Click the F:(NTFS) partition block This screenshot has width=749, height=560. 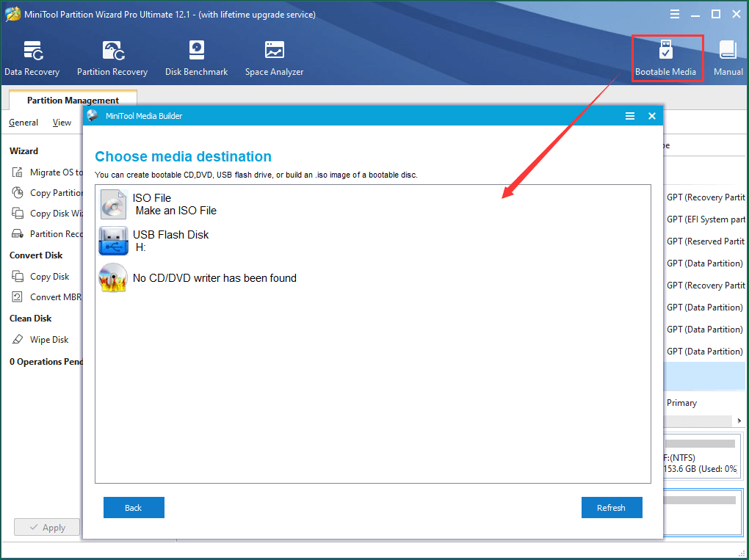tap(702, 455)
